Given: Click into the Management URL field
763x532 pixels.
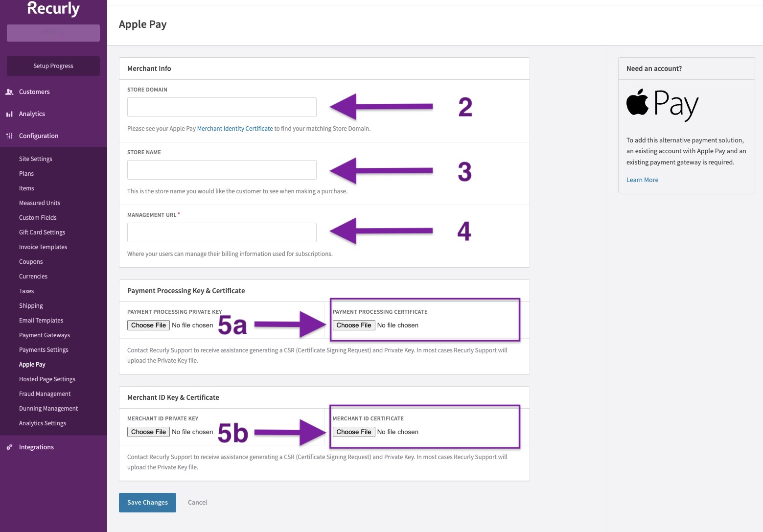Looking at the screenshot, I should pyautogui.click(x=222, y=232).
